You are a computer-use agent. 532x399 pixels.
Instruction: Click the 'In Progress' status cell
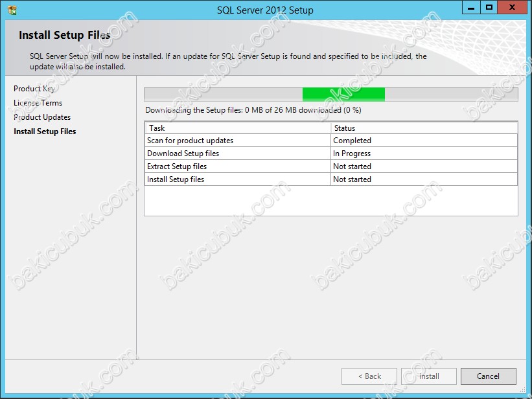pyautogui.click(x=424, y=154)
